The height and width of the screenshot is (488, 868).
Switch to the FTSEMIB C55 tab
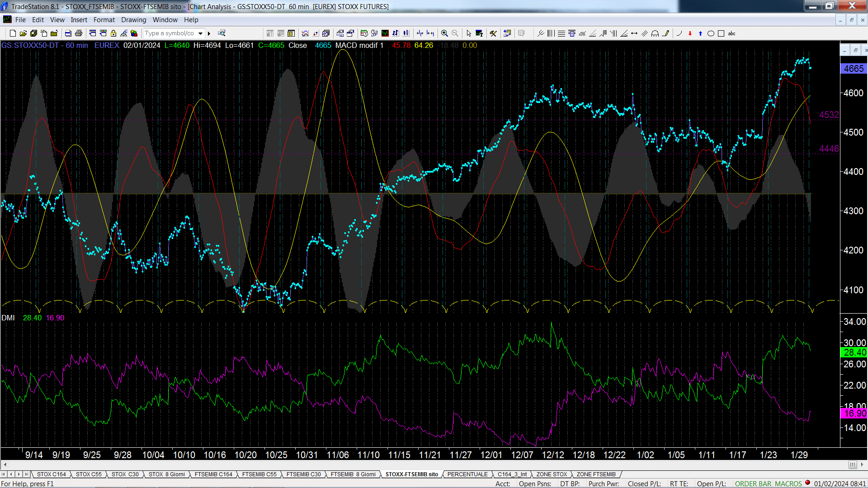[x=259, y=474]
